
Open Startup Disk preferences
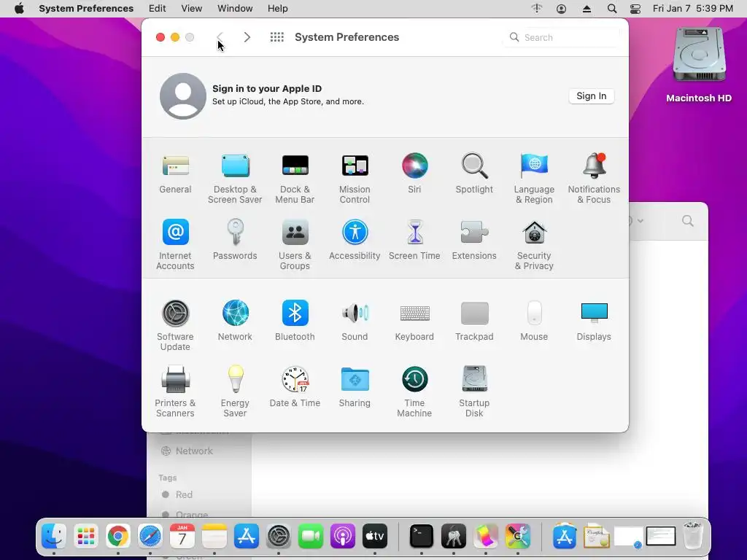pos(474,392)
